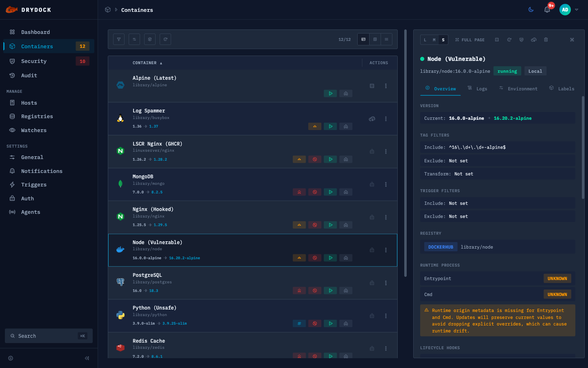Set detail panel size to L

(425, 40)
